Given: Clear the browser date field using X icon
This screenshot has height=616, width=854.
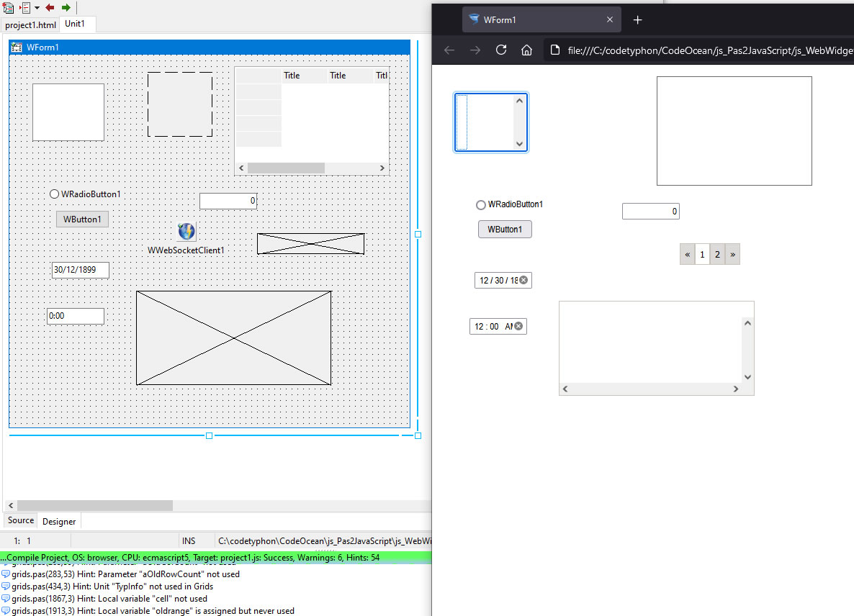Looking at the screenshot, I should pyautogui.click(x=523, y=280).
